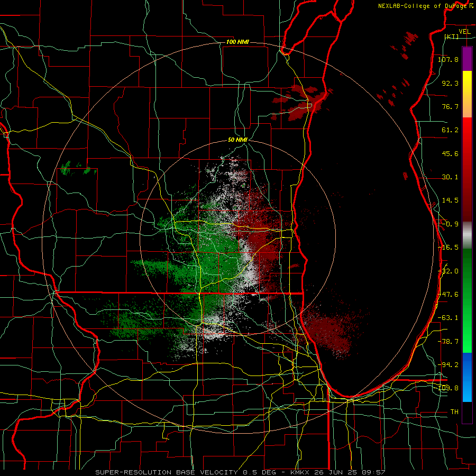Screen dimensions: 476x476
Task: Click the -0.9 scale label
Action: click(450, 224)
